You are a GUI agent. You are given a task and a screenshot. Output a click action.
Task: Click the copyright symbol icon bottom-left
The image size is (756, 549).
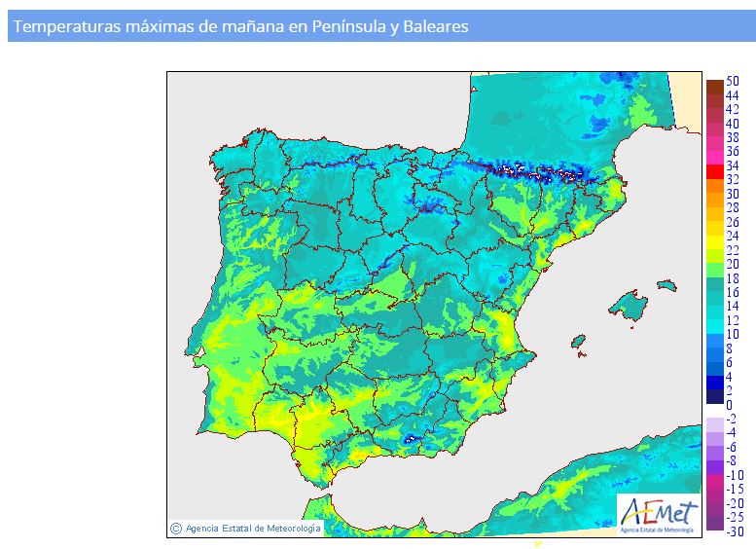tap(175, 529)
